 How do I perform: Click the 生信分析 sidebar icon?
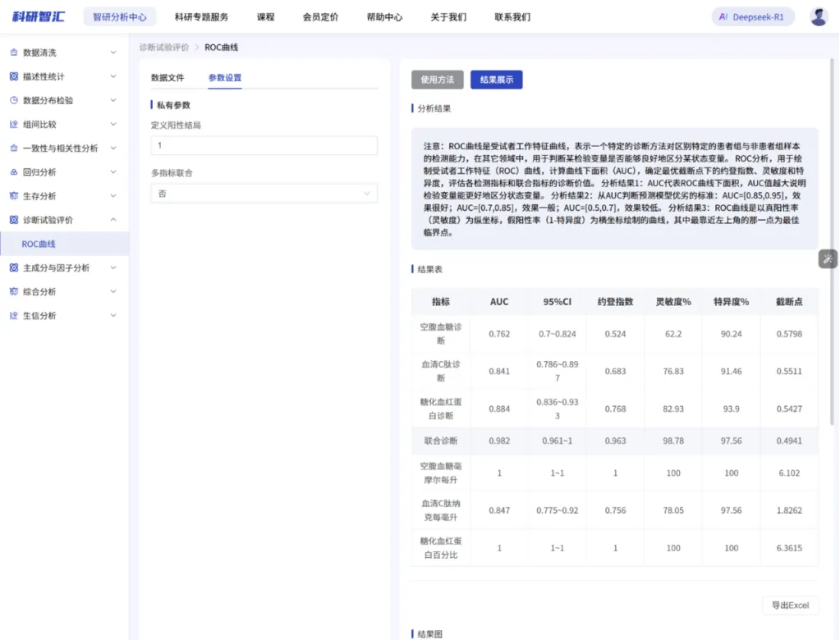[14, 316]
